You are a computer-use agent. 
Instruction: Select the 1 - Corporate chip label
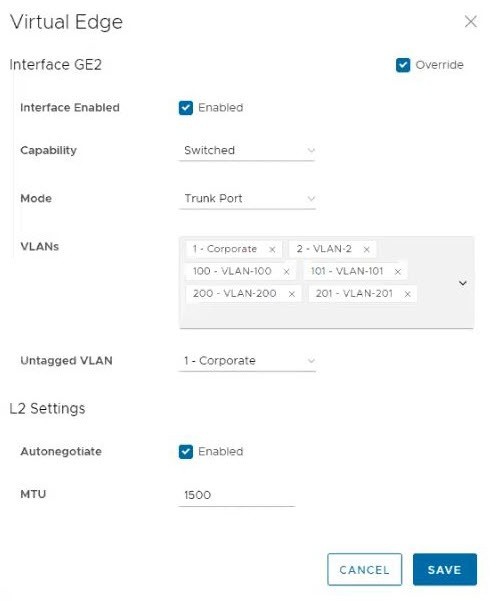click(225, 249)
